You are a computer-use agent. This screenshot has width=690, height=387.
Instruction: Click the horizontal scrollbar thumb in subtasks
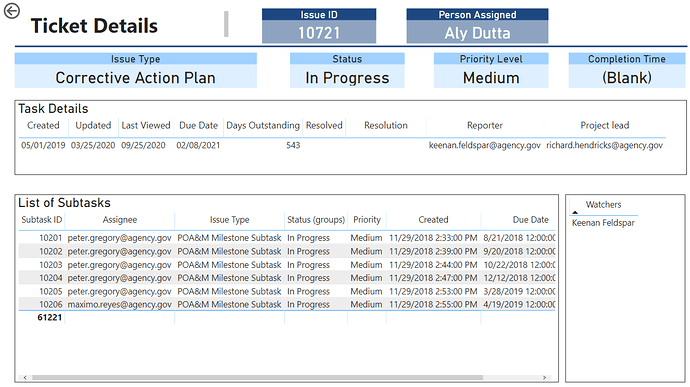(257, 377)
